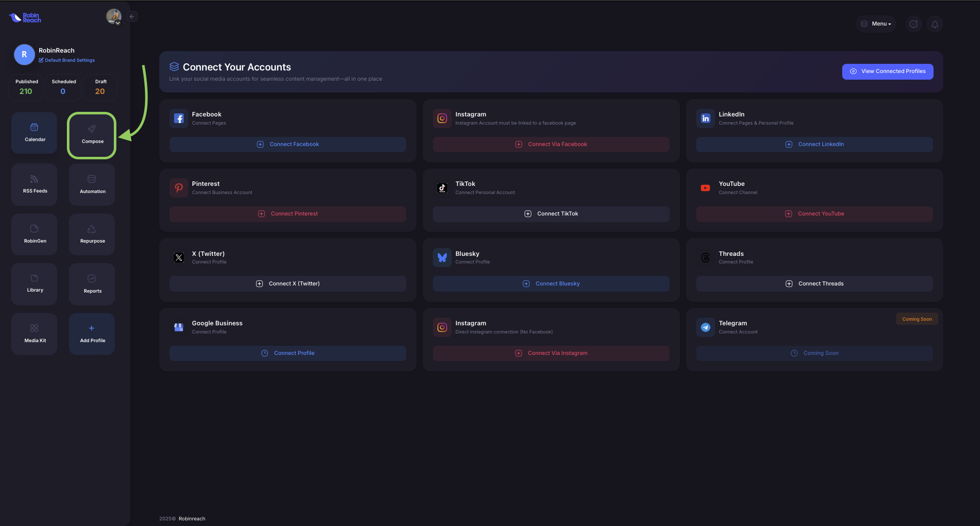Click 'Direct Instagram connection (No Facebook)' text
Screen dimensions: 980x526
click(x=504, y=332)
